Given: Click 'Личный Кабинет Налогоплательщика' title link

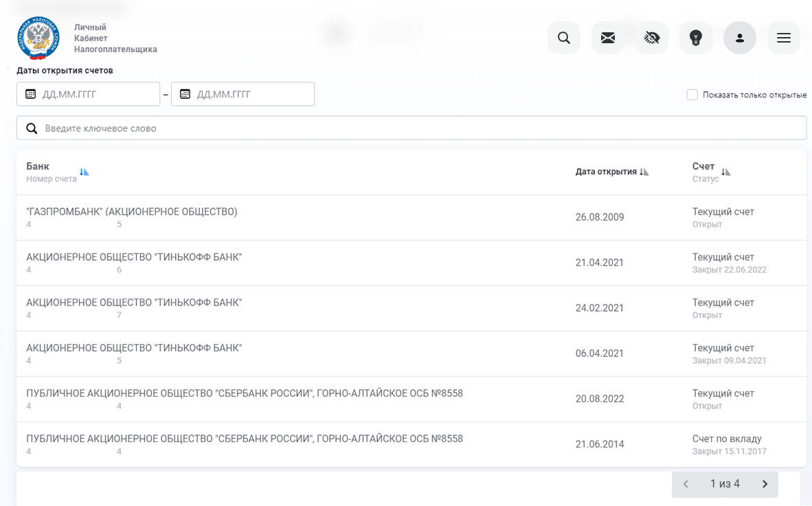Looking at the screenshot, I should [115, 38].
